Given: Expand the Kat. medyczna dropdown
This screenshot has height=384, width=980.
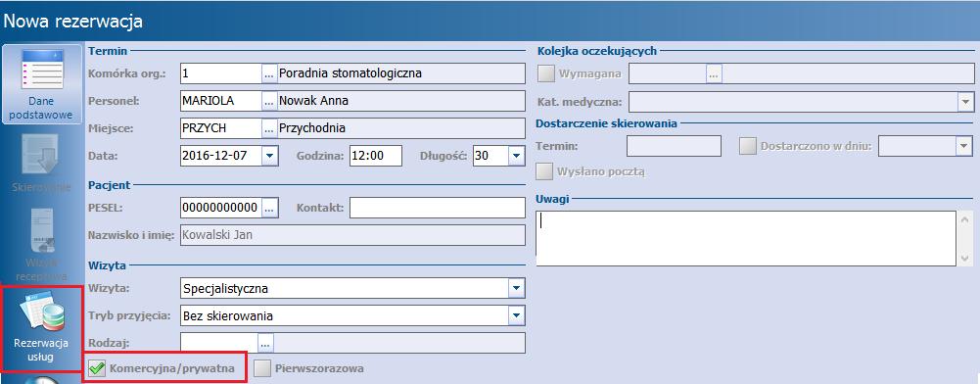Looking at the screenshot, I should (965, 101).
